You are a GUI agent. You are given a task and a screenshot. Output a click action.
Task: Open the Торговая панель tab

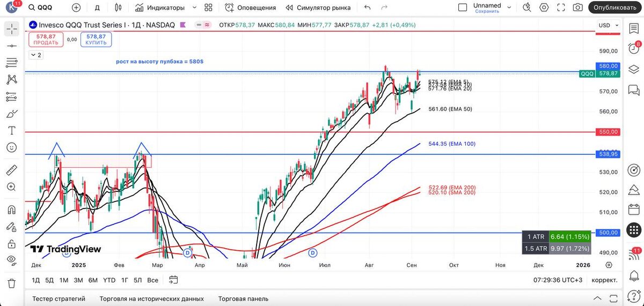tap(243, 298)
